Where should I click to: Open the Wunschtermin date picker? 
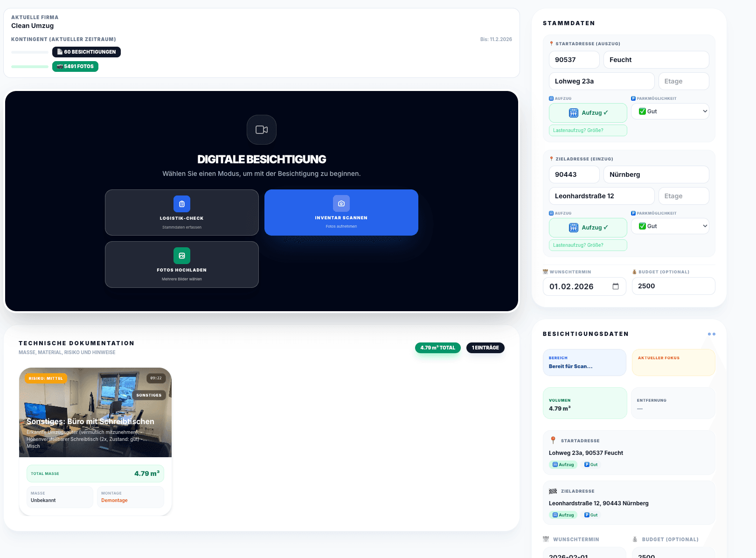pos(584,286)
